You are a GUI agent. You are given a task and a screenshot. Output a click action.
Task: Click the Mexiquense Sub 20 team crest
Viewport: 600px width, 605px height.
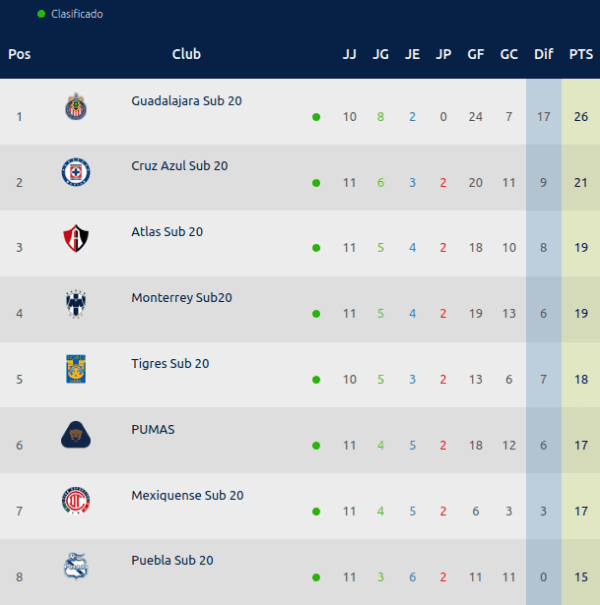(76, 501)
